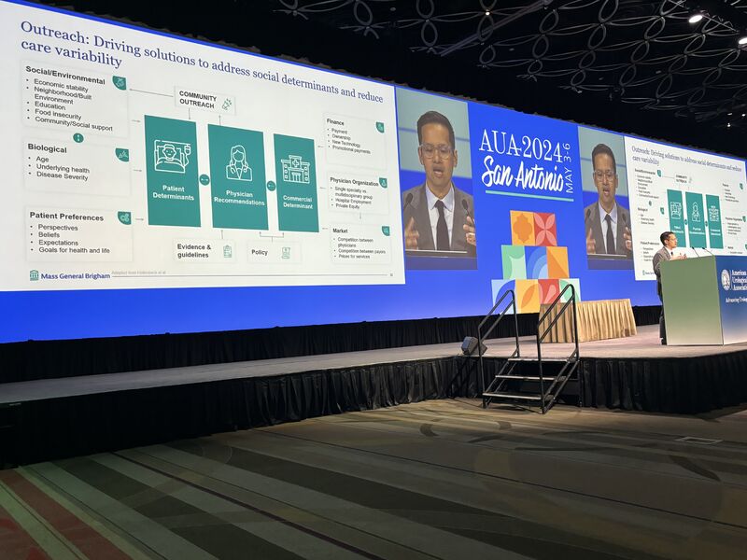Click the hospital building icon on large slide
747x560 pixels.
296,169
